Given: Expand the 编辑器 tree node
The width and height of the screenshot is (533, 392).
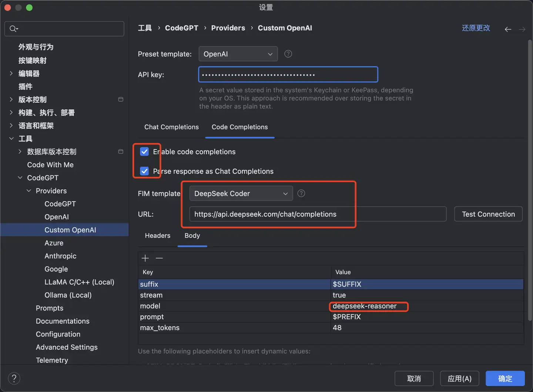Looking at the screenshot, I should coord(11,73).
